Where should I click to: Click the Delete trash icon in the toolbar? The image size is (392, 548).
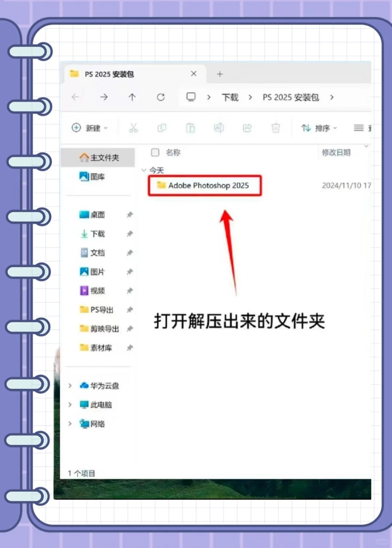[x=275, y=128]
